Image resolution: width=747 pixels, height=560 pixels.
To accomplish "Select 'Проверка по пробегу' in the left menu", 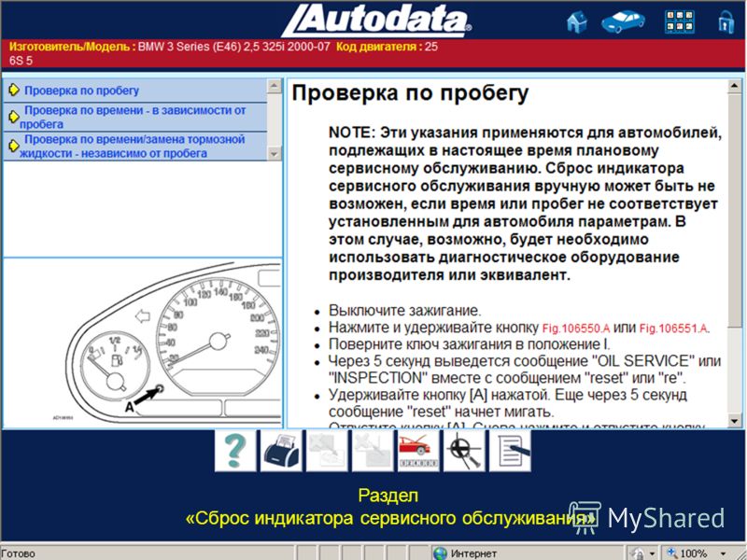I will pos(81,91).
